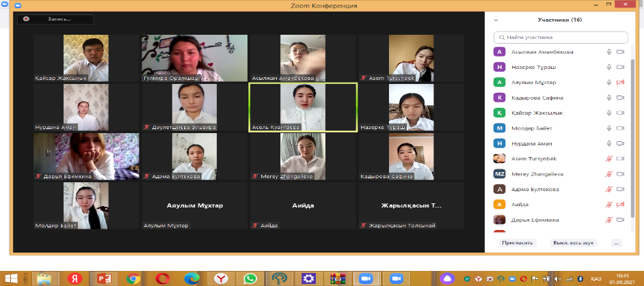
Task: Click the microphone icon next to Кадырова Сафина
Action: pos(608,98)
